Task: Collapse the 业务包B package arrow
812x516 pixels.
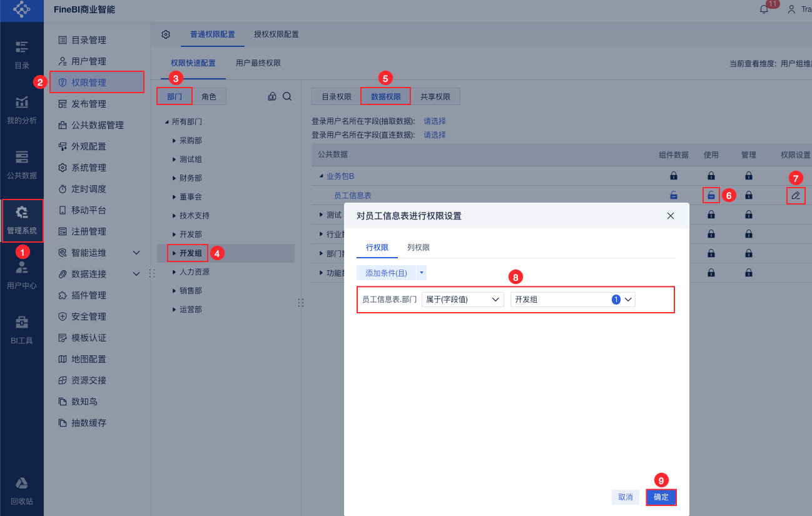Action: [x=322, y=176]
